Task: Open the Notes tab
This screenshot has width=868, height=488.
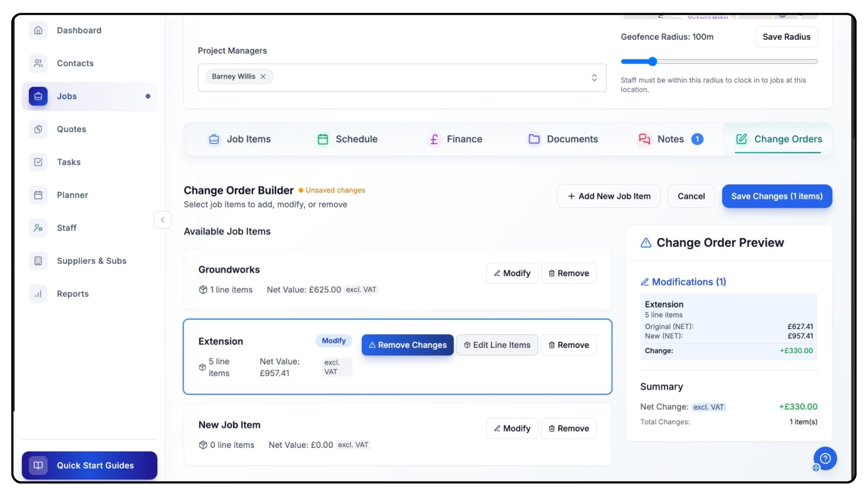Action: click(x=670, y=139)
